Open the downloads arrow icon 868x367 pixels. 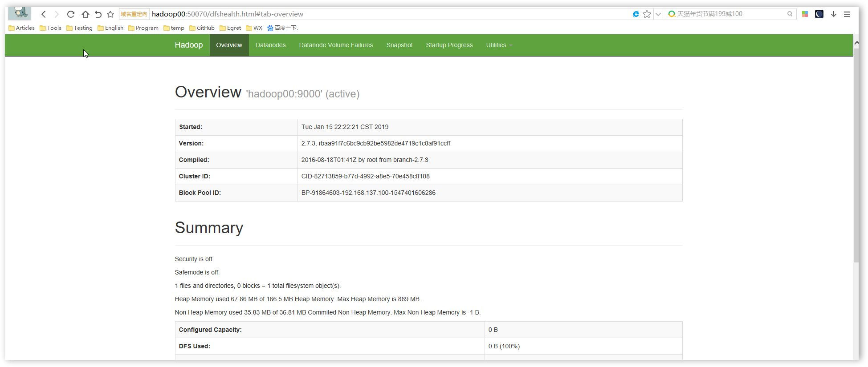click(x=834, y=14)
